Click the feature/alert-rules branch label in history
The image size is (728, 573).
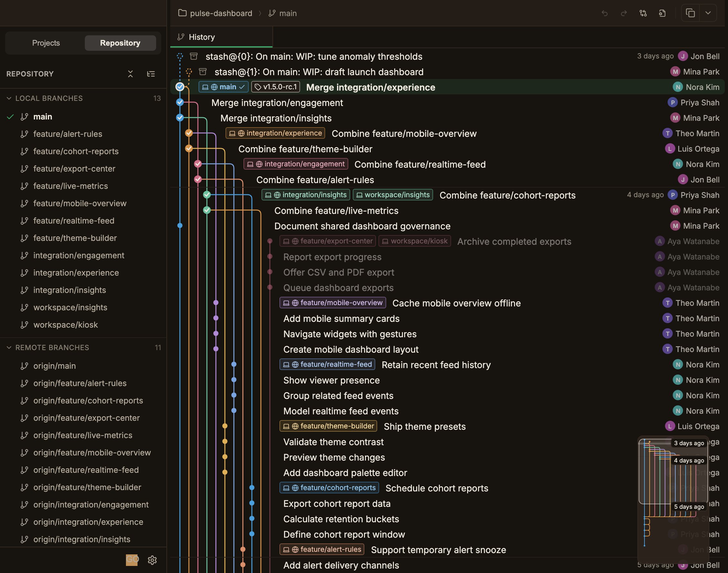tap(322, 550)
